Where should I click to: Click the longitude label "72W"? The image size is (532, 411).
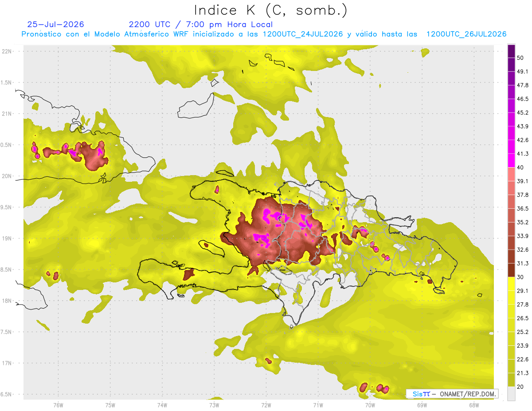266,405
